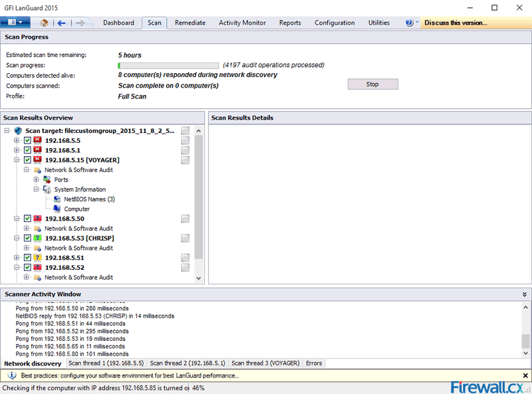This screenshot has height=394, width=532.
Task: Click the best practices info icon
Action: [11, 375]
